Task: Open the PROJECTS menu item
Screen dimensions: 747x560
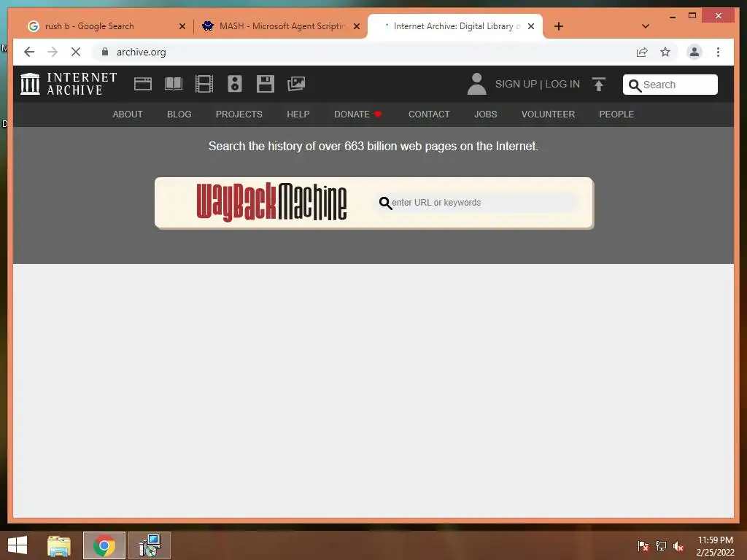Action: pyautogui.click(x=239, y=114)
